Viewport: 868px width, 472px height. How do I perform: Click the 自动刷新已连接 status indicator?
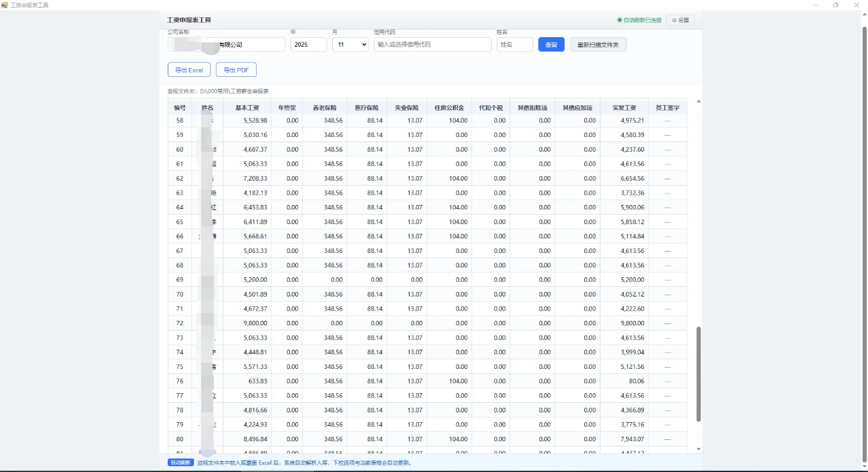[639, 20]
